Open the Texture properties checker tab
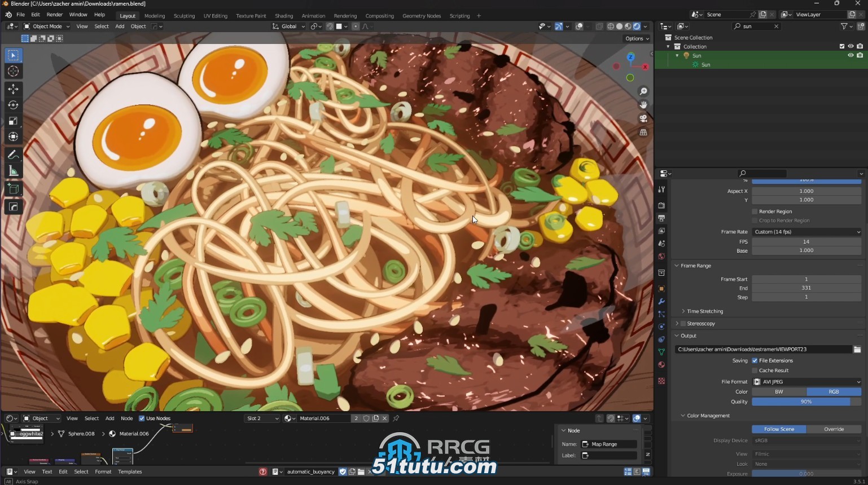This screenshot has height=485, width=868. pos(661,381)
